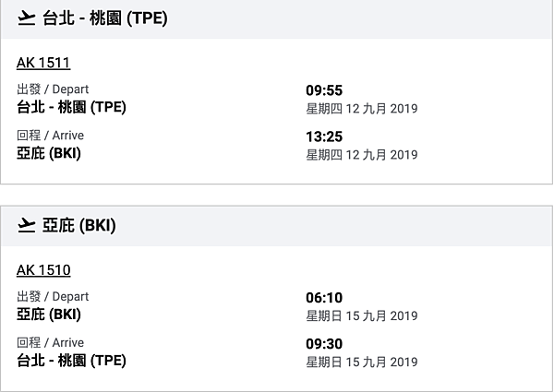Select the 亞庇 (BKI) second card header title
Viewport: 554px width, 392px height.
(79, 226)
